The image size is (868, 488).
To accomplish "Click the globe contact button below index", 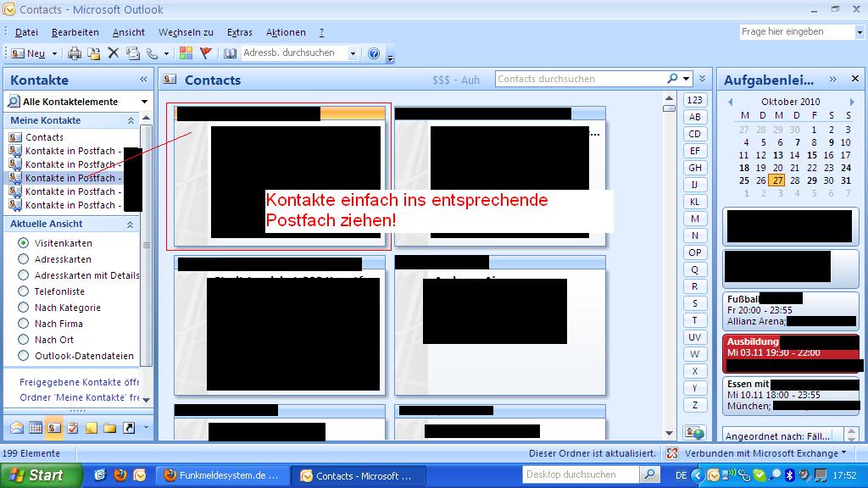I will click(x=695, y=432).
